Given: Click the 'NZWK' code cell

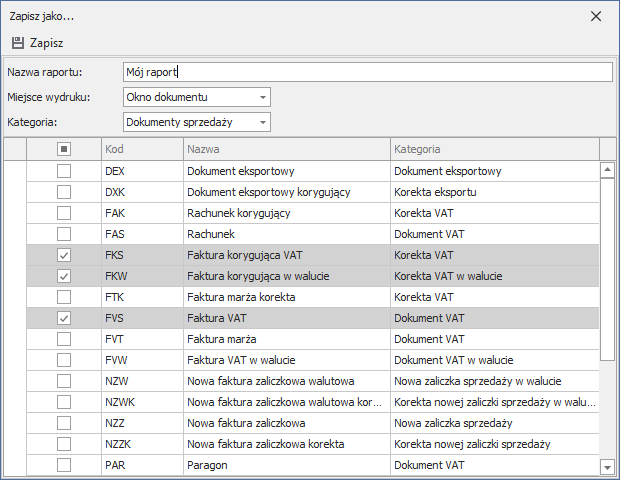Looking at the screenshot, I should (142, 402).
